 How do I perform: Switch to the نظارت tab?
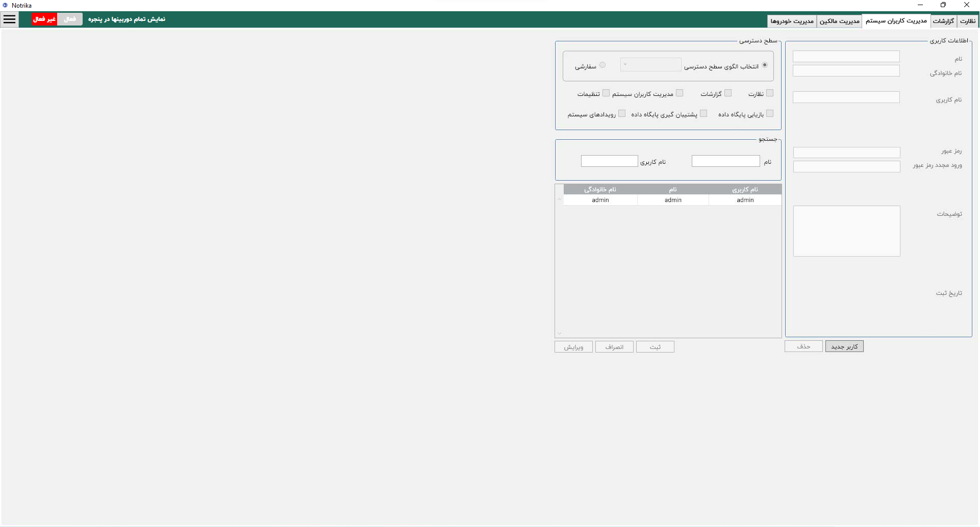pos(967,21)
